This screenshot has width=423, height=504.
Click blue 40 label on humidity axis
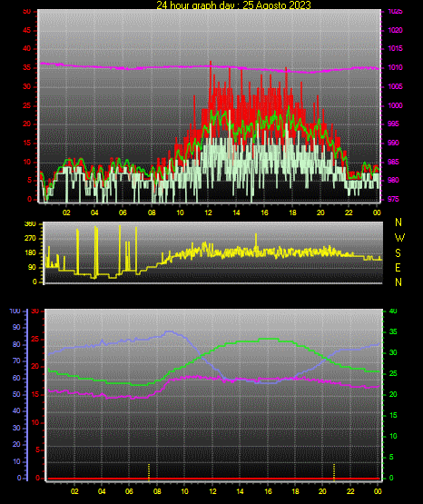click(x=16, y=410)
